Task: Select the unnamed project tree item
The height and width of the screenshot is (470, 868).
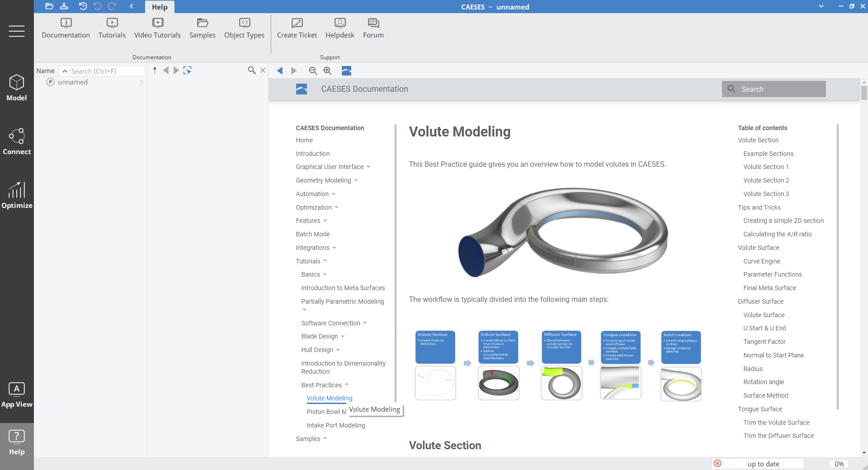Action: pos(72,82)
